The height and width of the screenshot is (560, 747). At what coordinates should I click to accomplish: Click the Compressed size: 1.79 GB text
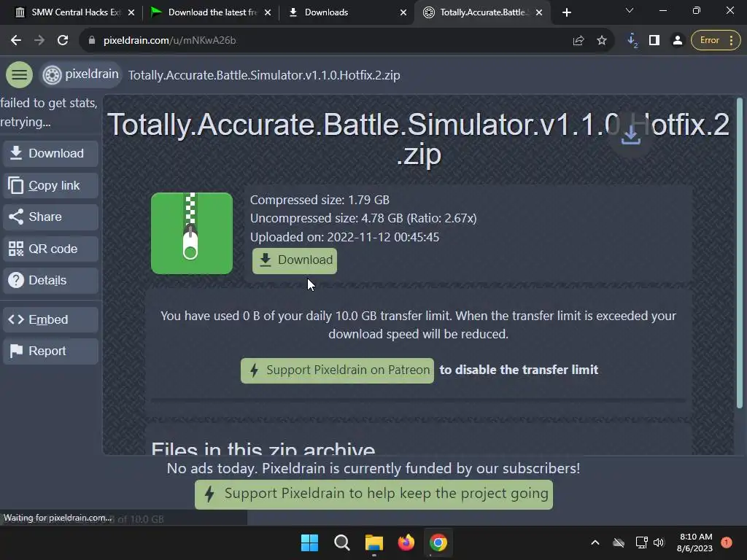pyautogui.click(x=320, y=200)
